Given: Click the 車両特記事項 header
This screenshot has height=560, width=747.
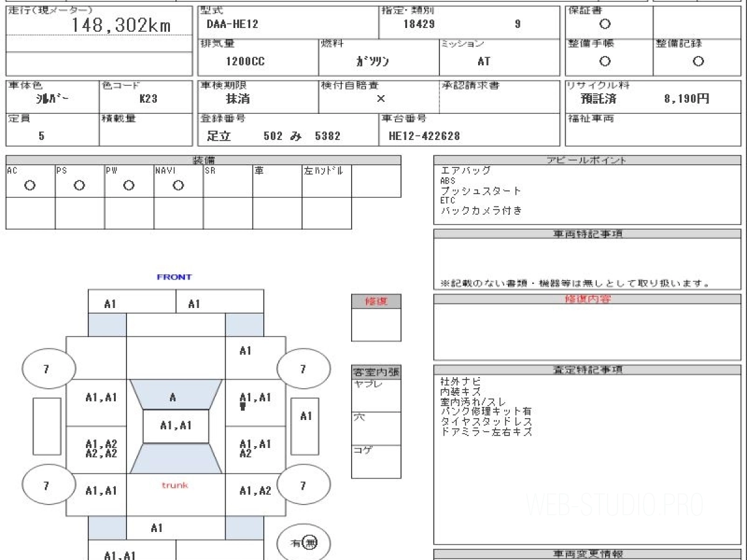Looking at the screenshot, I should tap(588, 234).
